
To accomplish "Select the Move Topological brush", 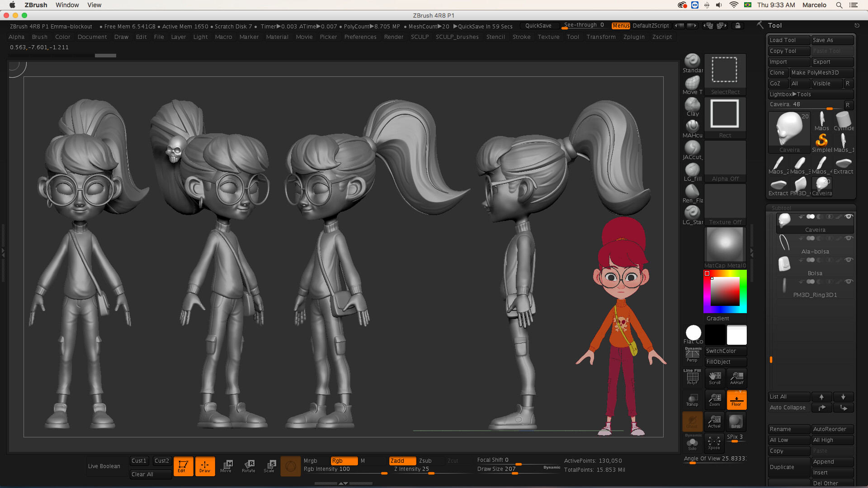I will tap(692, 83).
